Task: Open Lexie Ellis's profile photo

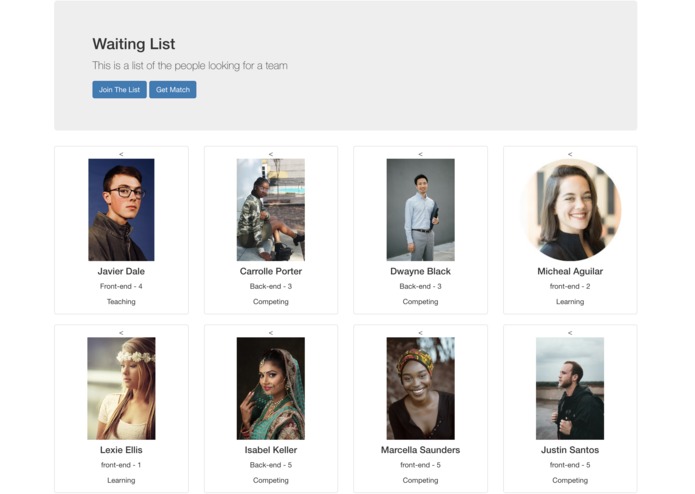Action: click(121, 388)
